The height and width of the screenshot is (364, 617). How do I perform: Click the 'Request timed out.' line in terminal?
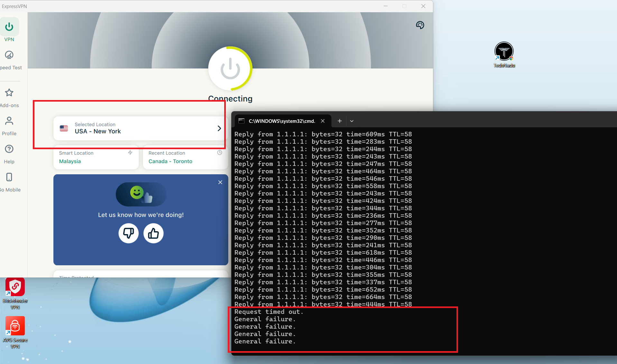coord(269,312)
